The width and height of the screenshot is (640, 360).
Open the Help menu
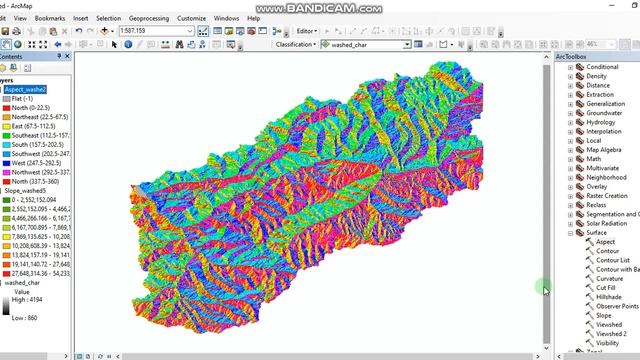[x=253, y=18]
